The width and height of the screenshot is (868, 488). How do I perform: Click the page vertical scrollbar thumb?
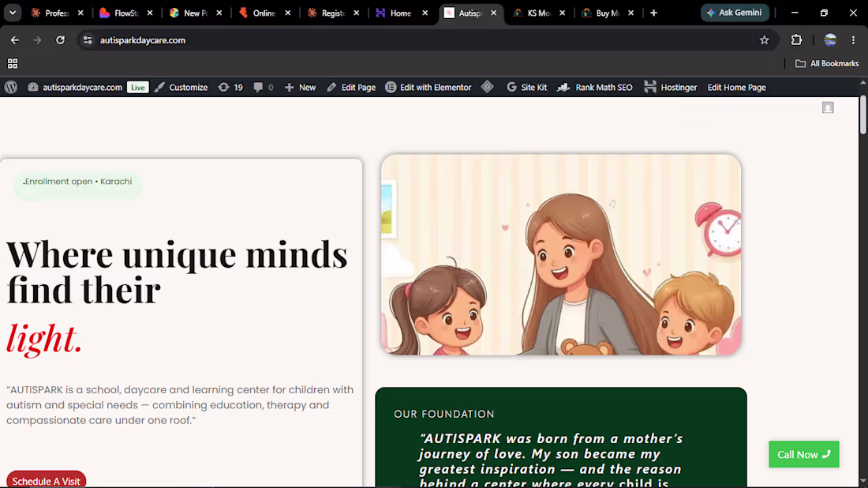(x=863, y=114)
